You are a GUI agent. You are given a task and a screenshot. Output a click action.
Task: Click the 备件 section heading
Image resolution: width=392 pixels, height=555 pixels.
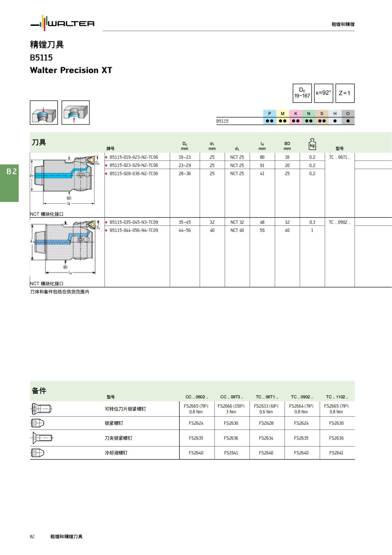click(39, 390)
